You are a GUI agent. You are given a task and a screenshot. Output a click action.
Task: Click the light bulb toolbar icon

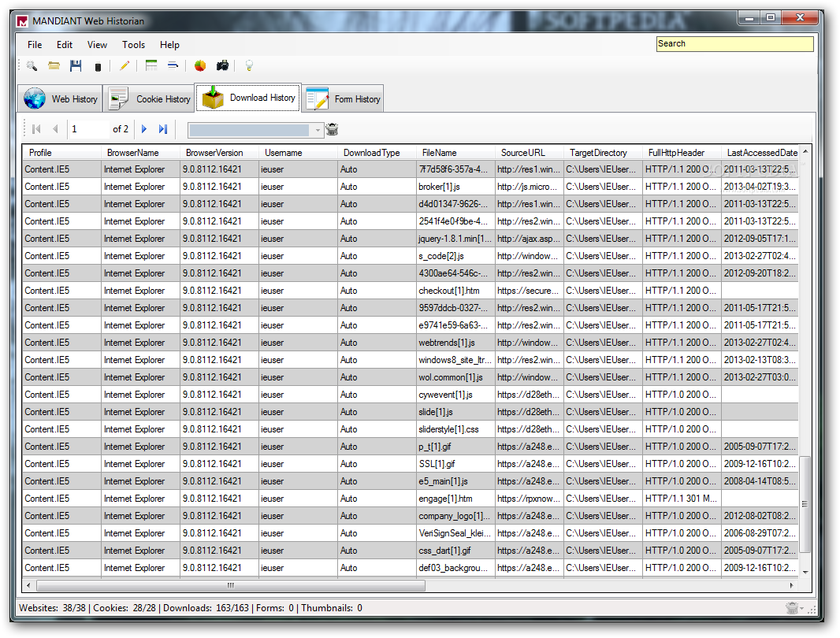pyautogui.click(x=248, y=66)
